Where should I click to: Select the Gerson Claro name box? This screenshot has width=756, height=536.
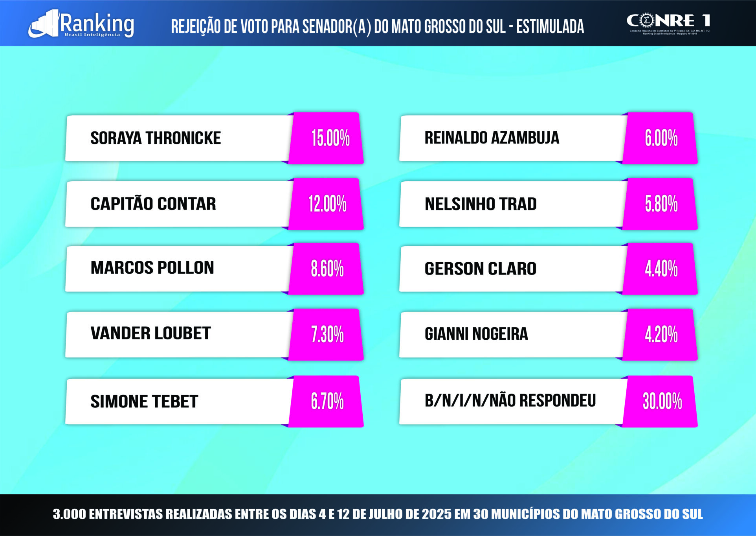pos(513,269)
